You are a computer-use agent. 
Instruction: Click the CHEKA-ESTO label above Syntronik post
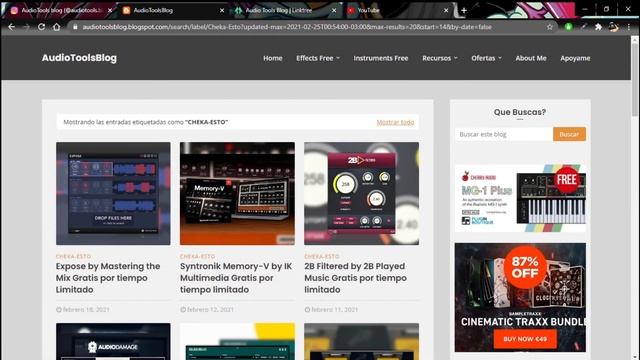click(198, 256)
